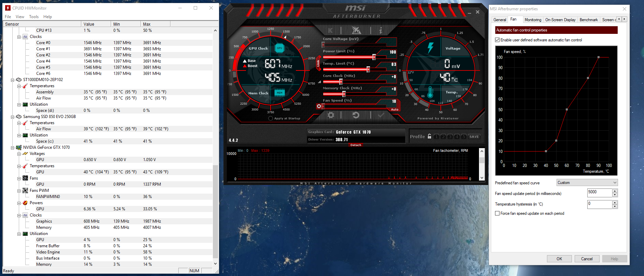Image resolution: width=644 pixels, height=276 pixels.
Task: Click the thermometer icon under Samsung SSD 850 EVO
Action: click(25, 123)
